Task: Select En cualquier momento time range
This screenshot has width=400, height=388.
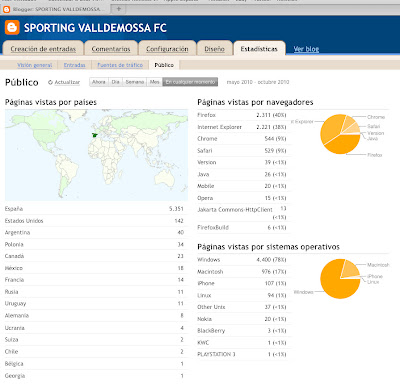Action: coord(190,82)
